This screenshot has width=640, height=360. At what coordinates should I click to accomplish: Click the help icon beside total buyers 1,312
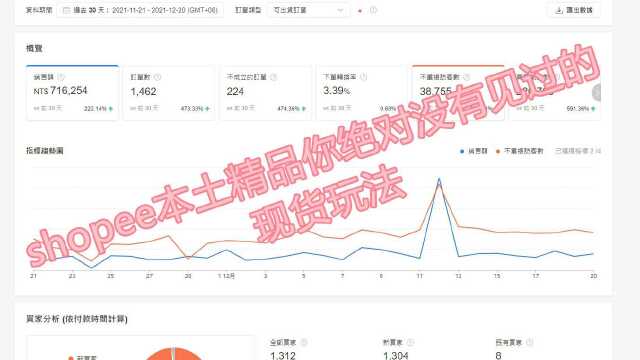[304, 342]
